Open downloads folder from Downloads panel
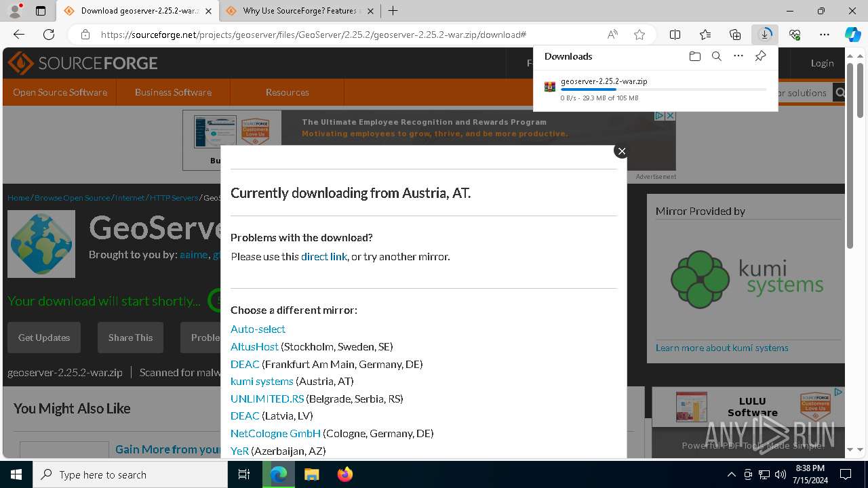The height and width of the screenshot is (488, 868). click(x=695, y=56)
